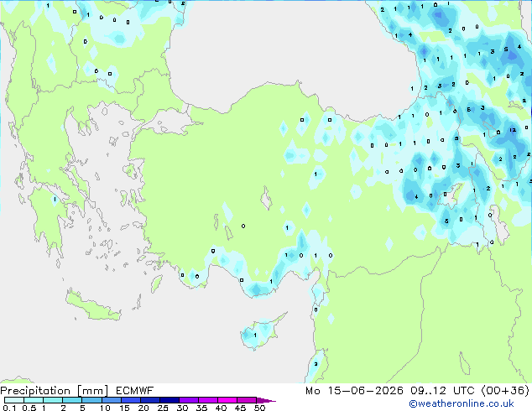Click the '09..12 UTC' time range text
This screenshot has height=411, width=532.
(x=442, y=391)
